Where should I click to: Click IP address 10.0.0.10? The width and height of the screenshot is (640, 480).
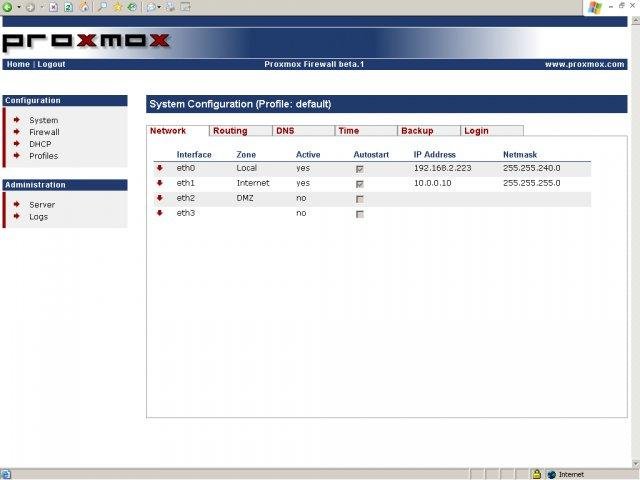point(433,183)
